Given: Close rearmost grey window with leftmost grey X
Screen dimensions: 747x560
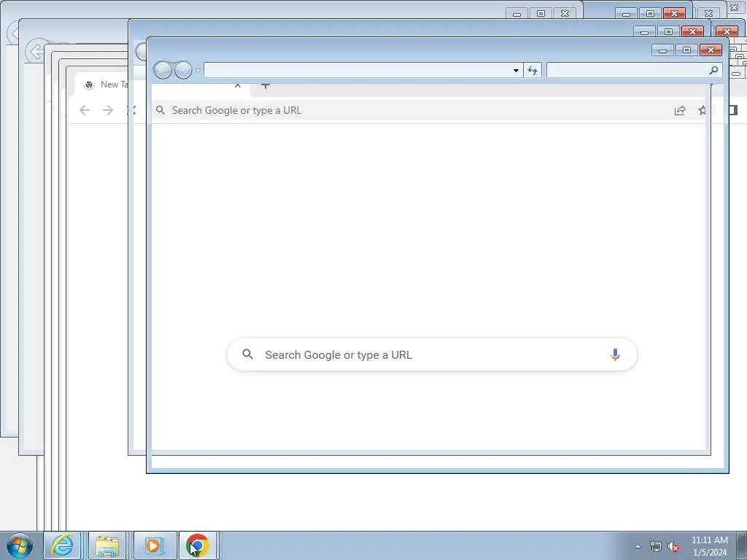Looking at the screenshot, I should tap(565, 14).
